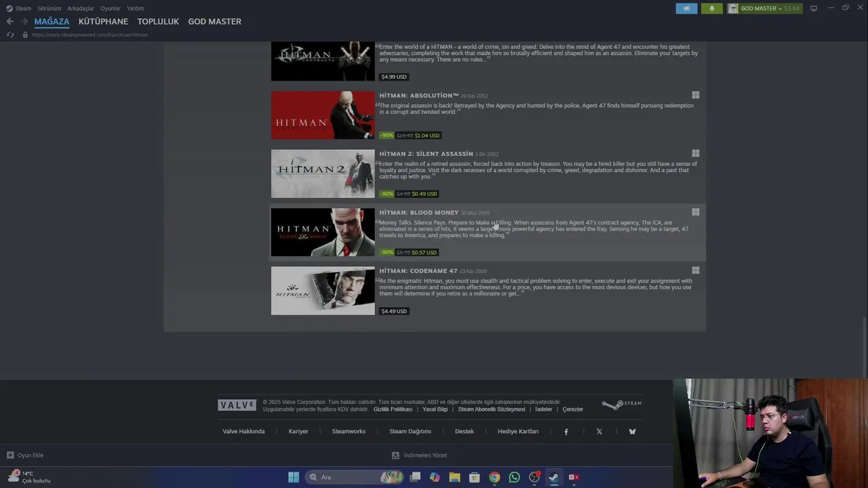The width and height of the screenshot is (868, 488).
Task: Open Microsoft Store from the taskbar
Action: click(x=475, y=477)
